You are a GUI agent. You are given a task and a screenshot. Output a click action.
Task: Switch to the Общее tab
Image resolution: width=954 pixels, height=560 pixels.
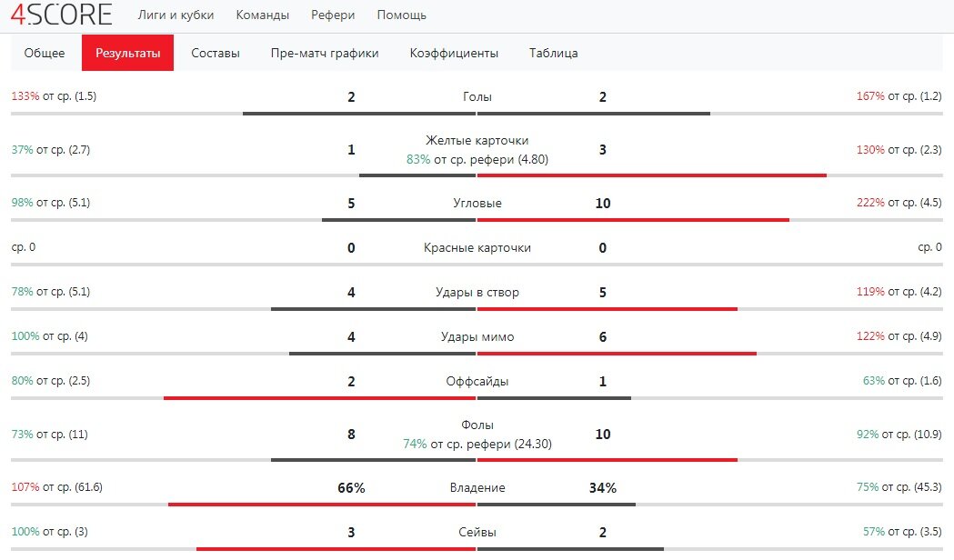tap(45, 53)
